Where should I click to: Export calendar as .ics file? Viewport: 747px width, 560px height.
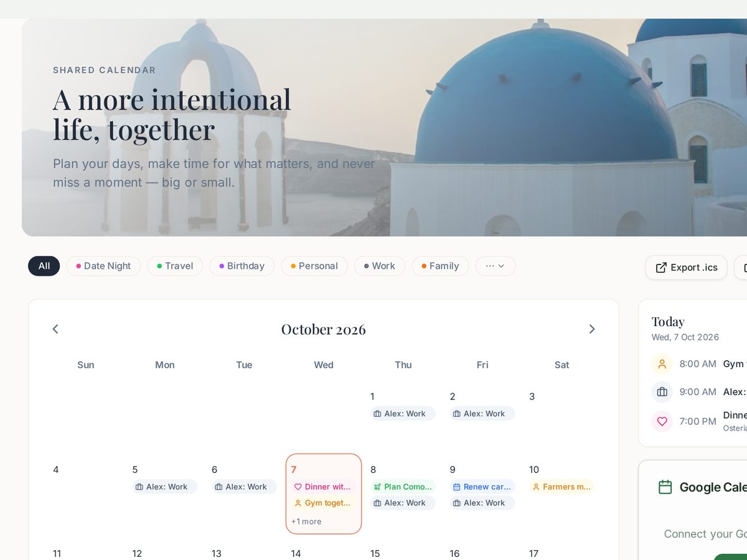686,268
